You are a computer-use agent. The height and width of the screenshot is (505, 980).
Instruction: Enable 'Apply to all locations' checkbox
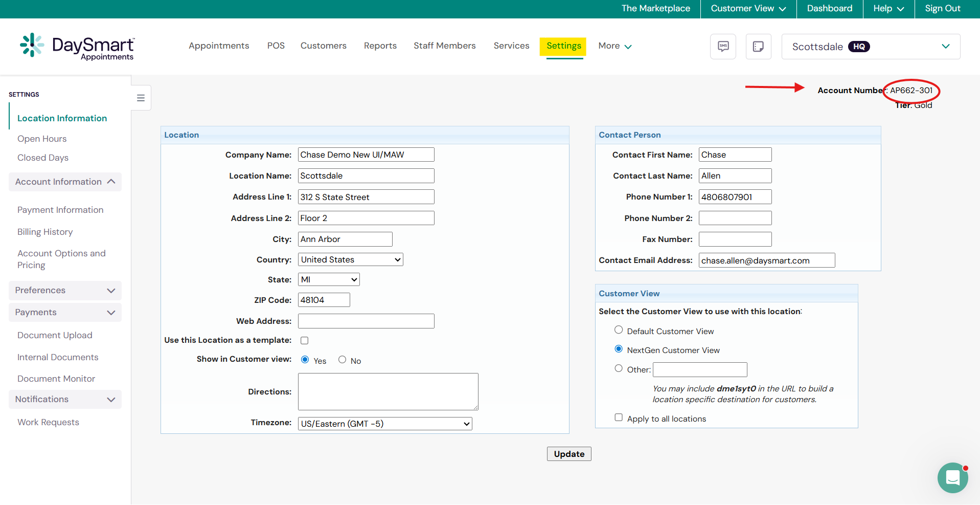pyautogui.click(x=619, y=418)
